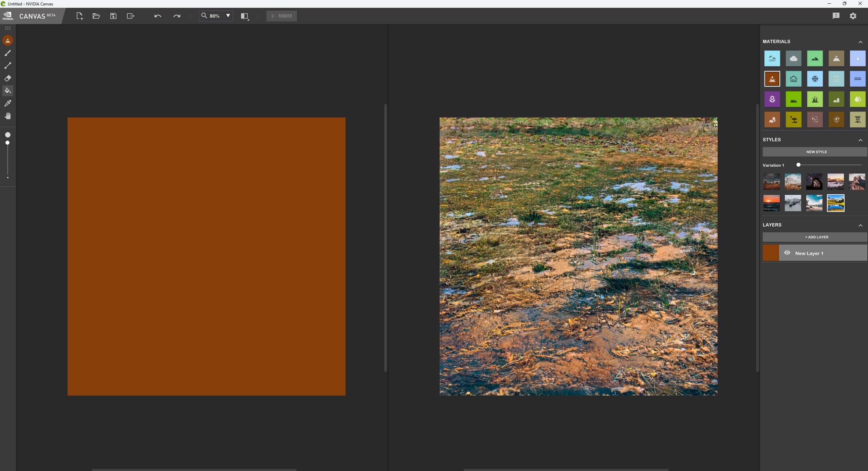Pick the orange sunset sea style thumbnail
868x471 pixels.
pos(772,203)
